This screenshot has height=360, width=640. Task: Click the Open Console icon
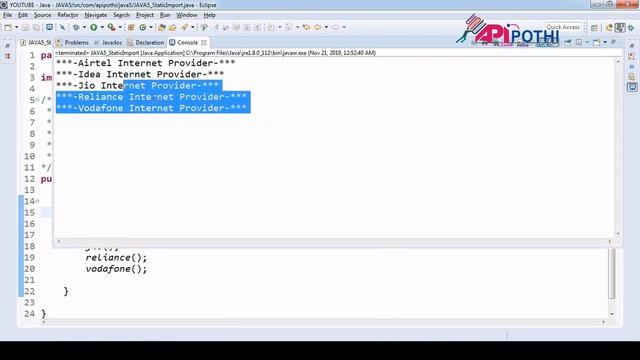(596, 42)
